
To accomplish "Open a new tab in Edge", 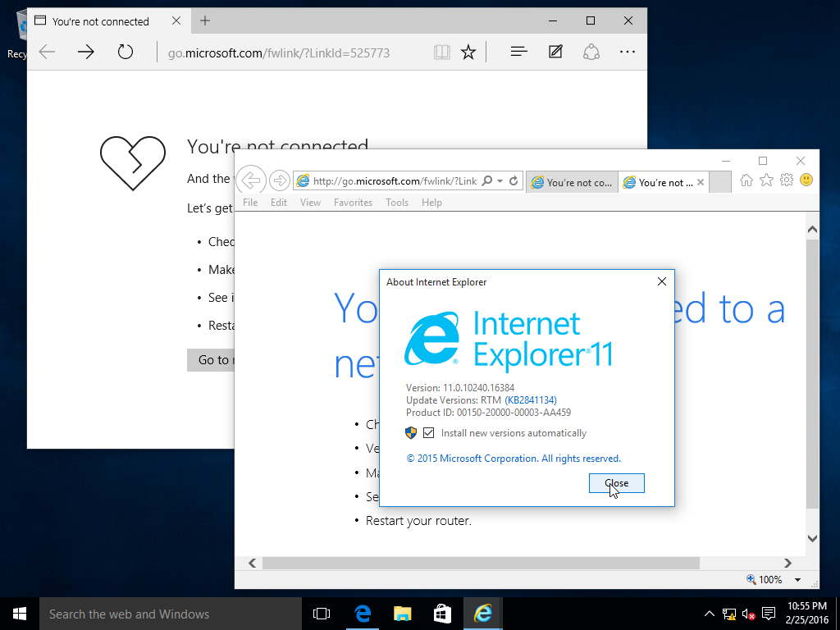I will [x=204, y=21].
